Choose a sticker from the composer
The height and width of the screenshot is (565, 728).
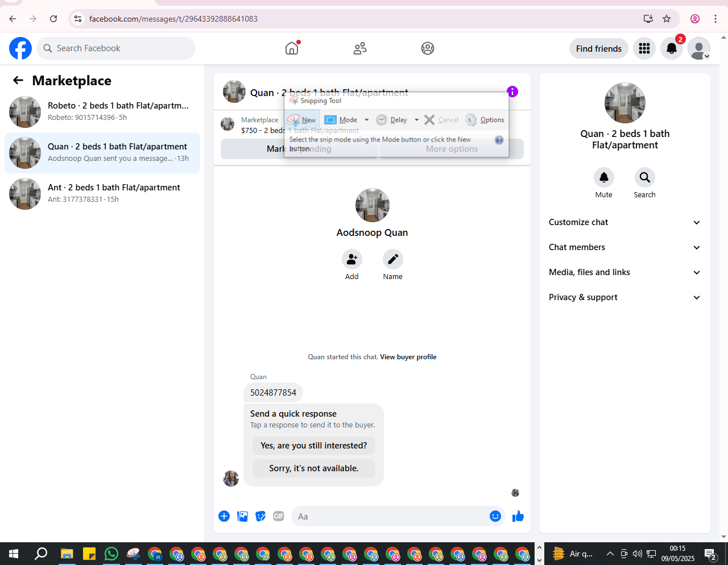pyautogui.click(x=260, y=516)
